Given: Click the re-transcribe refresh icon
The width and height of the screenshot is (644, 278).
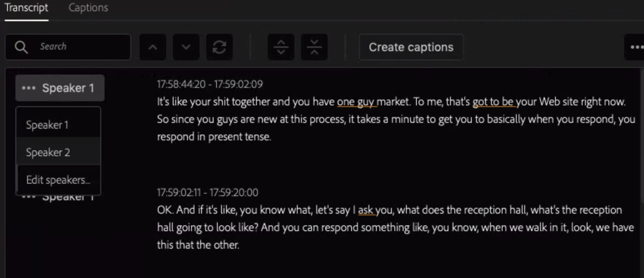Looking at the screenshot, I should 219,47.
